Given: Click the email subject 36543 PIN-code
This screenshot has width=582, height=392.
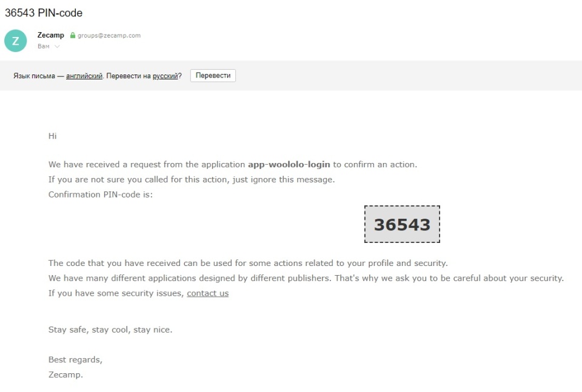Looking at the screenshot, I should point(44,13).
